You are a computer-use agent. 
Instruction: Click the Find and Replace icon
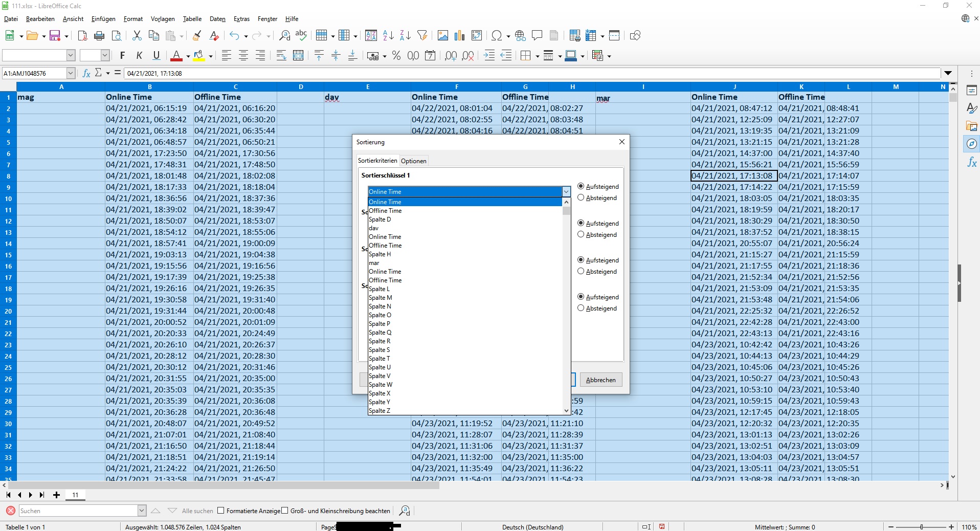point(284,36)
